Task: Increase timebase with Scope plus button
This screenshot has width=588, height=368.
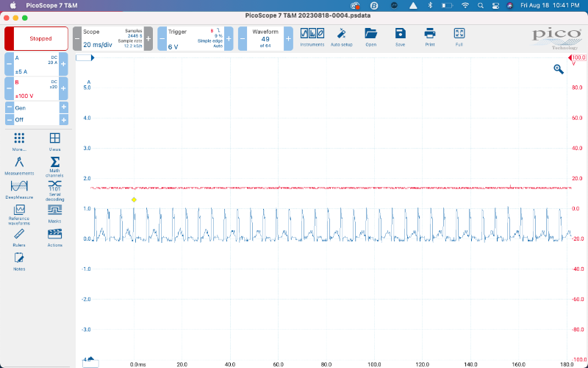Action: click(148, 38)
